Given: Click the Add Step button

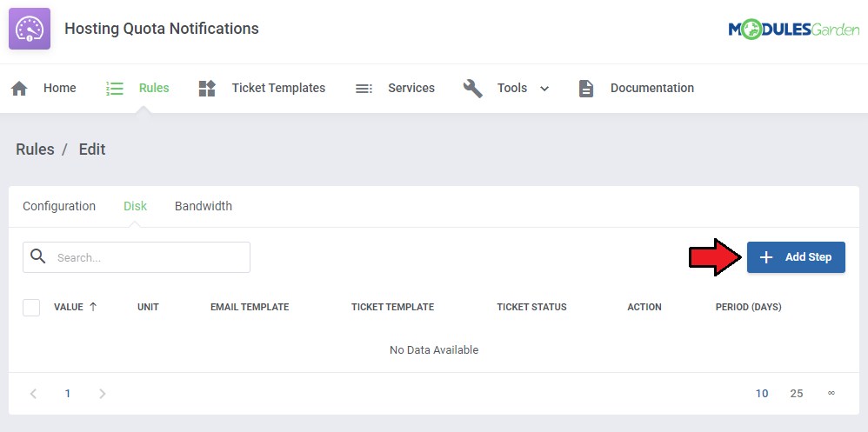Looking at the screenshot, I should click(796, 257).
